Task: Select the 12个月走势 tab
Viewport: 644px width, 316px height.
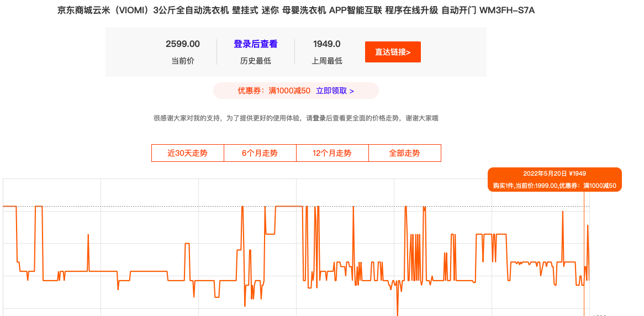Action: 332,153
